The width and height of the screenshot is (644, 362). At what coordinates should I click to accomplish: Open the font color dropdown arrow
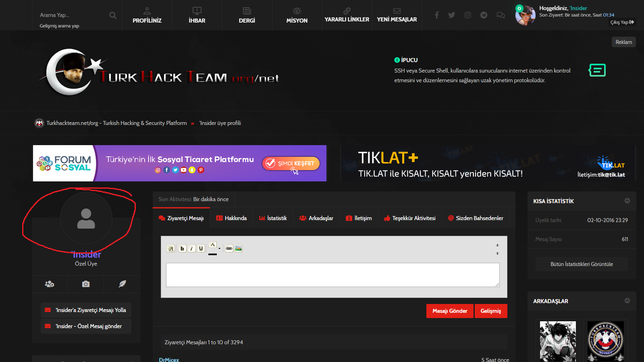pos(220,249)
